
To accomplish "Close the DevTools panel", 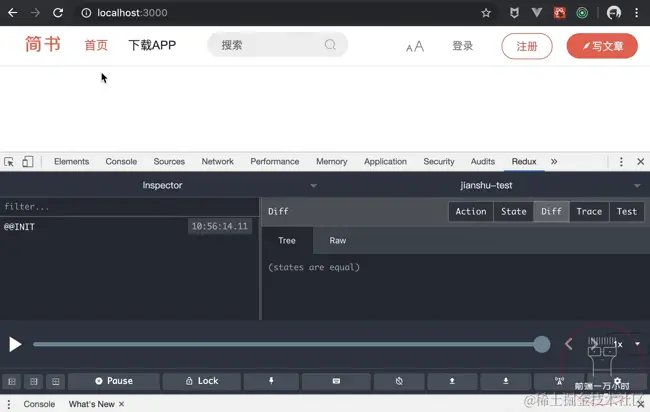I will click(640, 162).
